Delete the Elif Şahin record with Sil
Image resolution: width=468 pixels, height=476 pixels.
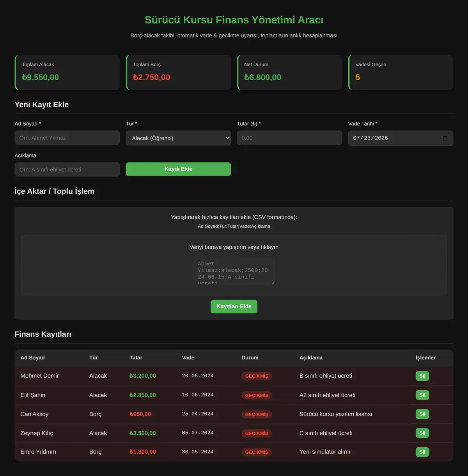(422, 395)
